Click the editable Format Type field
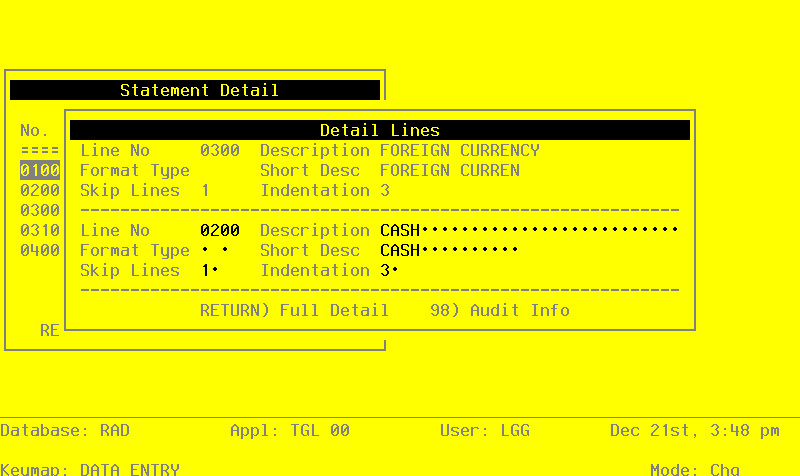Image resolution: width=800 pixels, height=476 pixels. tap(215, 250)
